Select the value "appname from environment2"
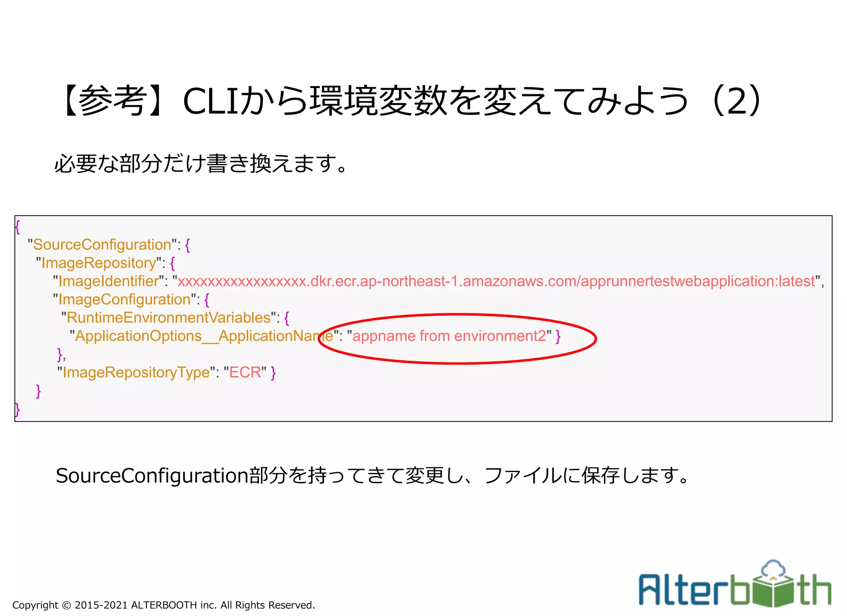The height and width of the screenshot is (616, 847). [449, 336]
